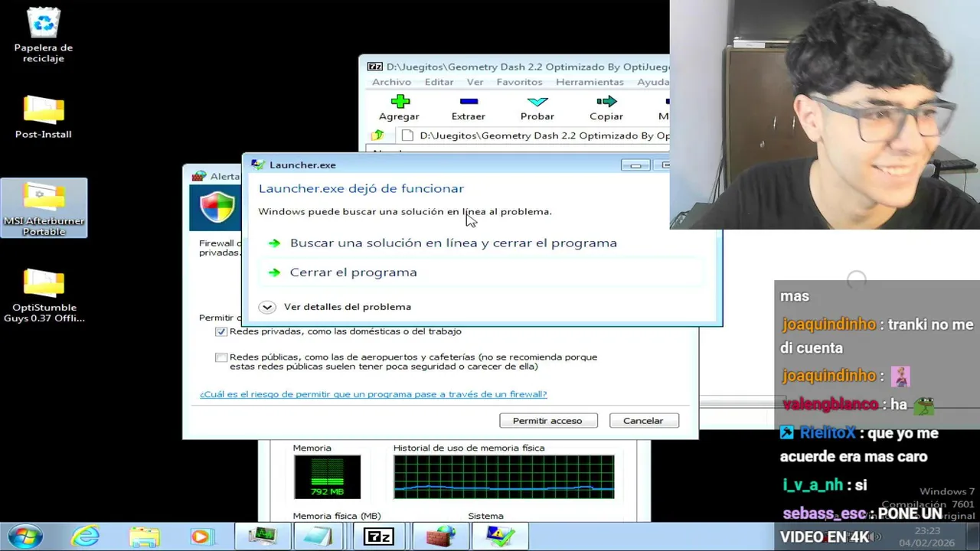Switch to Notepad taskbar button
This screenshot has height=551, width=980.
320,536
